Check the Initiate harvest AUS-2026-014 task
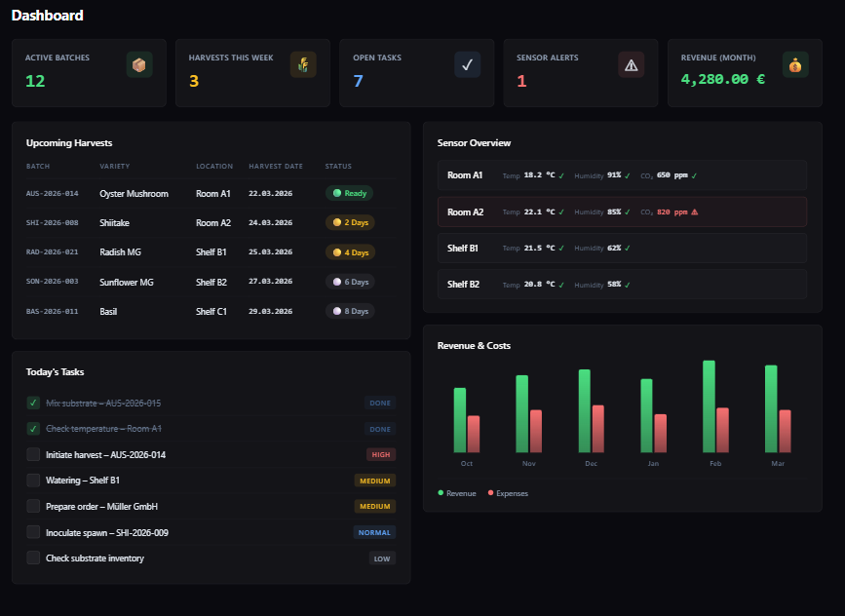This screenshot has width=845, height=616. (x=33, y=454)
